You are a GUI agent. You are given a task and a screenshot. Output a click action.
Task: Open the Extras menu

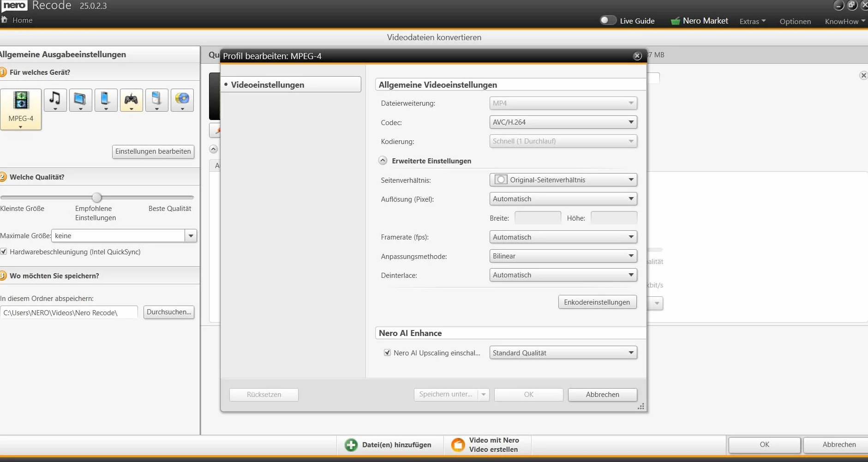pyautogui.click(x=753, y=21)
